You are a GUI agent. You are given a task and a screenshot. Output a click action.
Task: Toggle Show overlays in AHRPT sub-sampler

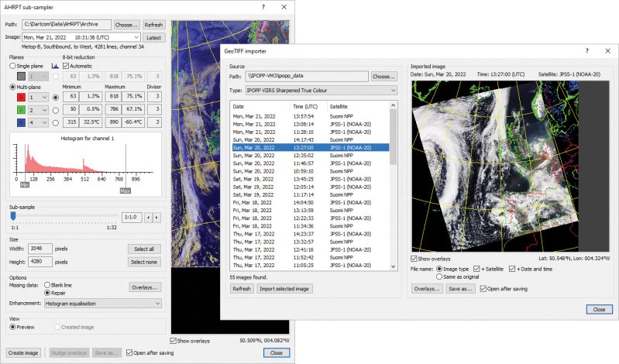174,341
